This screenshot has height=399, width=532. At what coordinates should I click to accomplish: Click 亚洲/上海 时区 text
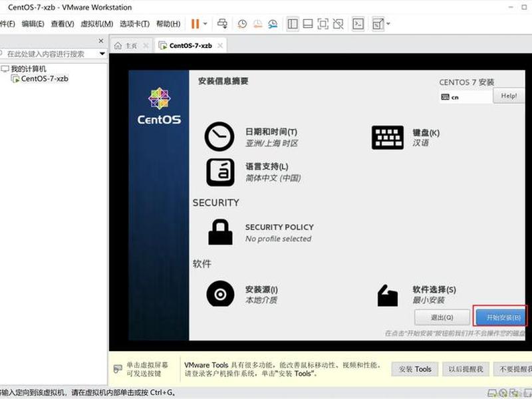[271, 144]
